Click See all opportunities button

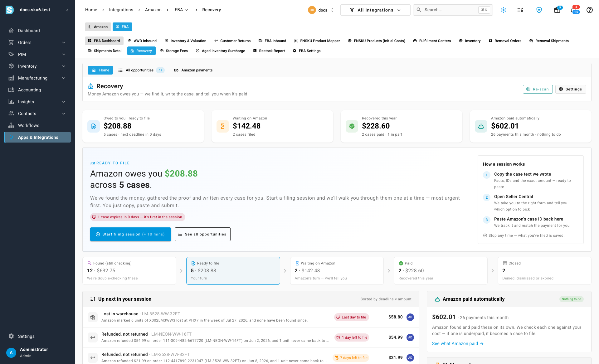[202, 234]
